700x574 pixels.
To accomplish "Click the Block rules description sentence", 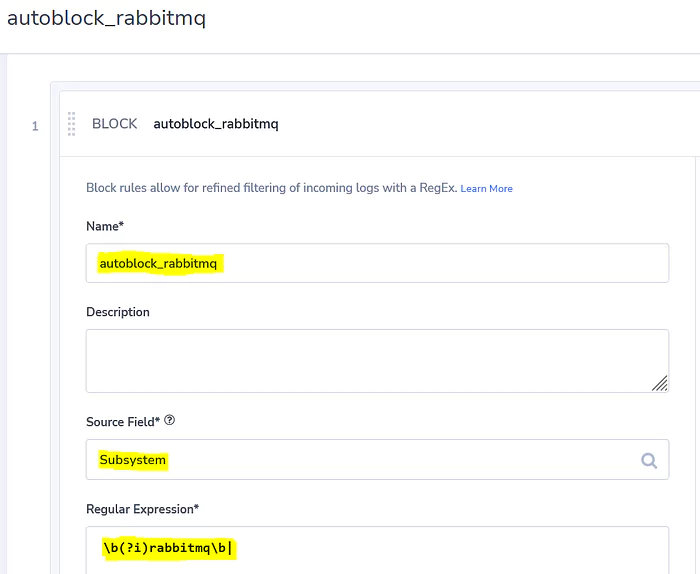I will point(271,188).
